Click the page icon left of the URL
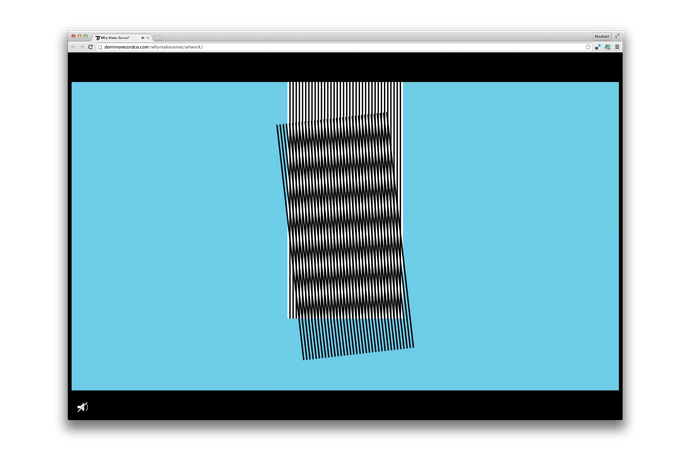Image resolution: width=687 pixels, height=460 pixels. (x=100, y=47)
